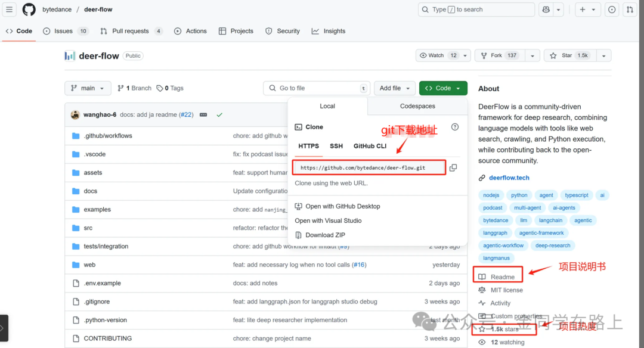Viewport: 644px width, 348px height.
Task: Click the deep-research topic tag
Action: point(552,246)
